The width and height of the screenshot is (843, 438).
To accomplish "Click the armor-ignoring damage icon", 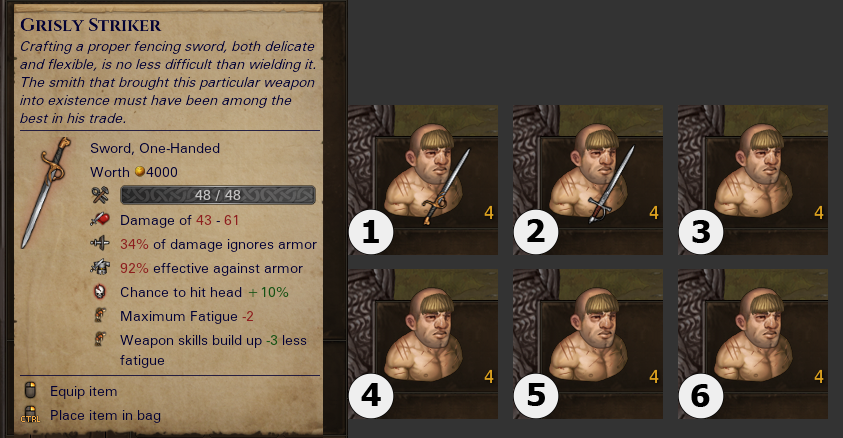I will 100,243.
